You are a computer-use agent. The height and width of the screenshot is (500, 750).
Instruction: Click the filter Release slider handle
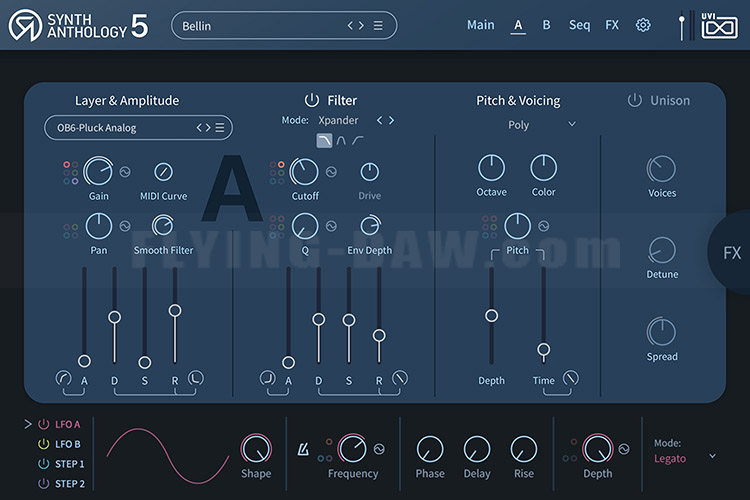tap(379, 335)
